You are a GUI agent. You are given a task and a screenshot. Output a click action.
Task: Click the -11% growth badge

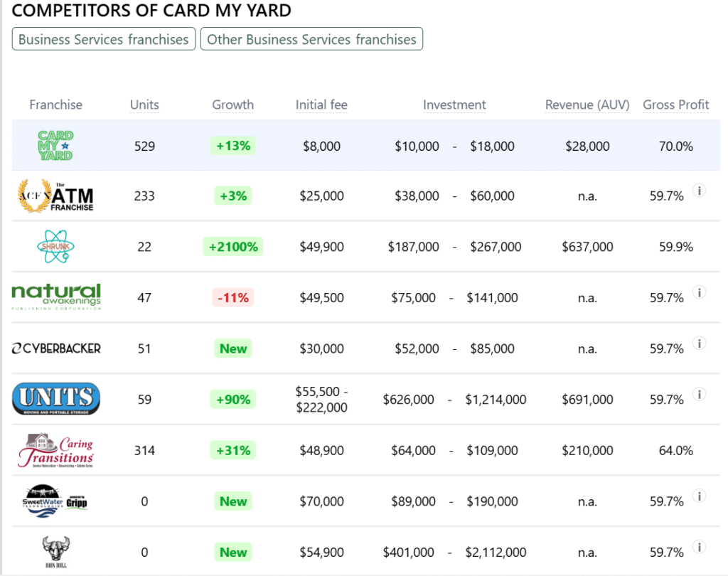(233, 298)
